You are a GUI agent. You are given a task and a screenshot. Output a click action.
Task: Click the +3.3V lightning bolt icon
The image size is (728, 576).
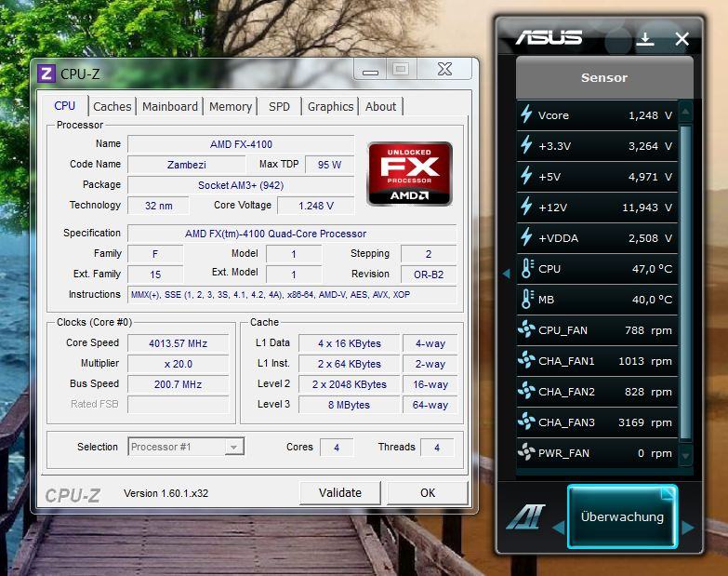pos(526,145)
